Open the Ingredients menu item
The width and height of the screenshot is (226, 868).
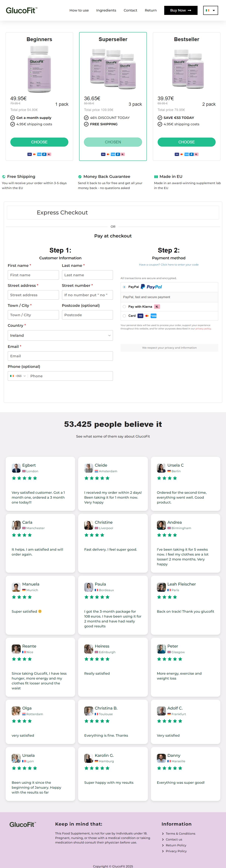(106, 10)
